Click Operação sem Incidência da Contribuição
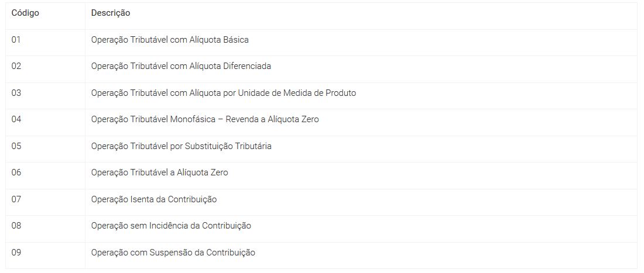 pyautogui.click(x=171, y=226)
